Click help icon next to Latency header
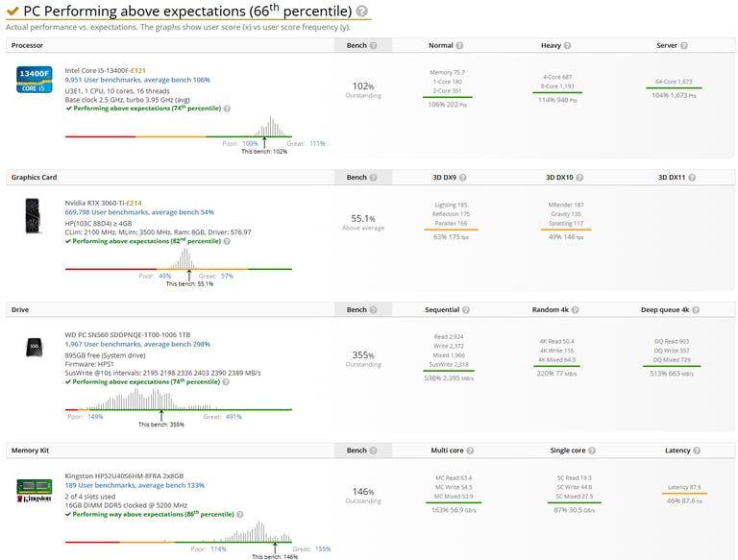 point(697,450)
